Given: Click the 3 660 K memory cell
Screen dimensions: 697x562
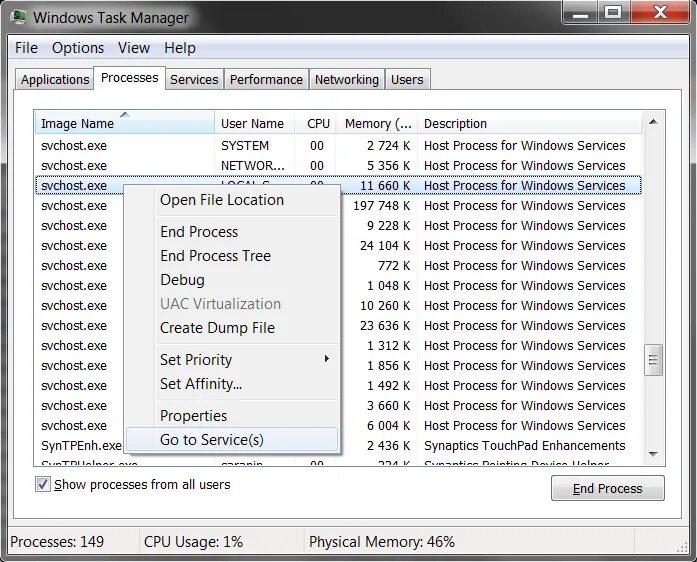Looking at the screenshot, I should tap(388, 406).
